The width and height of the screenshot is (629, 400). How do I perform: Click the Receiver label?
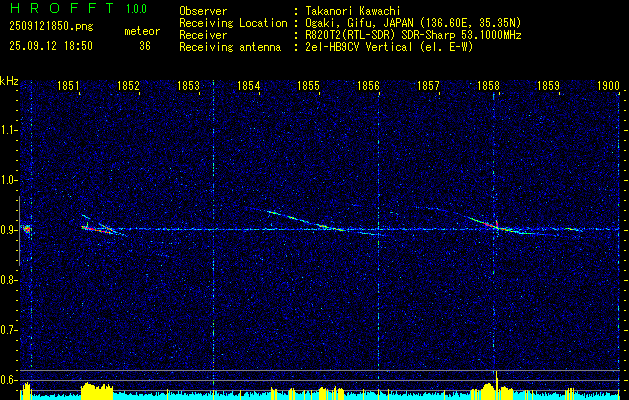coord(203,35)
